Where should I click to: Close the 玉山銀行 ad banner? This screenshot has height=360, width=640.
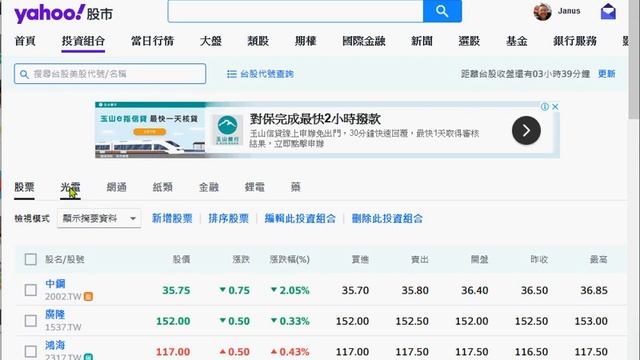click(x=555, y=107)
